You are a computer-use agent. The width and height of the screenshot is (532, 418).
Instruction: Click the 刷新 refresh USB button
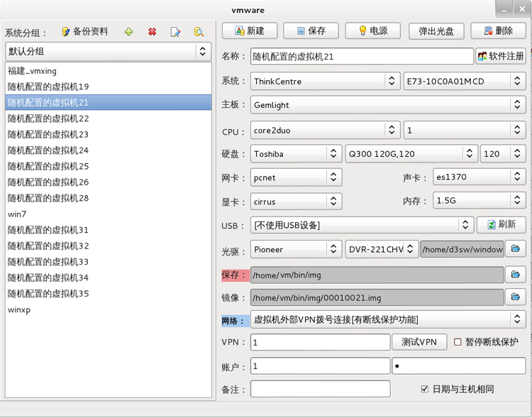(x=501, y=224)
